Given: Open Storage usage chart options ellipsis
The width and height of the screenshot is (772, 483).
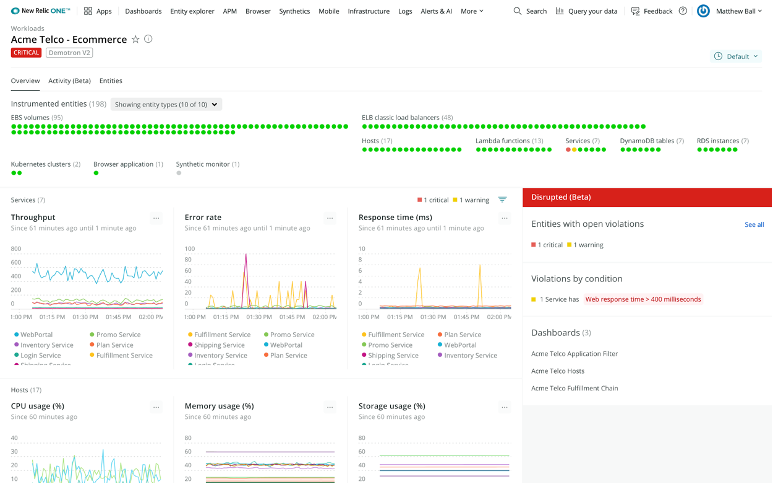Looking at the screenshot, I should click(504, 407).
